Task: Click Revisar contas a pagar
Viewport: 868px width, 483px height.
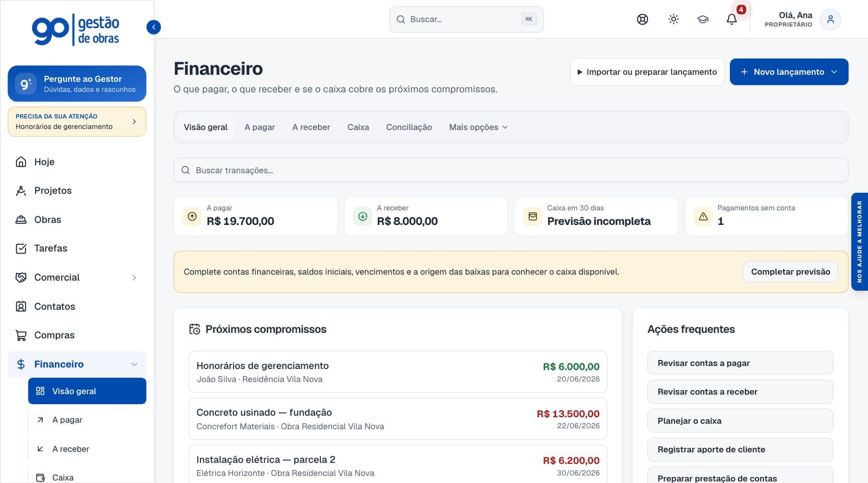Action: [x=740, y=363]
